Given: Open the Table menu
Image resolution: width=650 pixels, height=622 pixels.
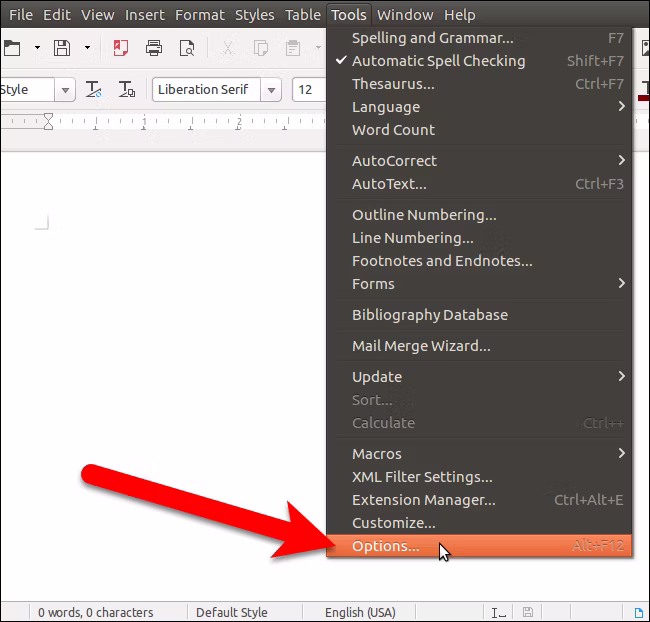Looking at the screenshot, I should [x=303, y=15].
